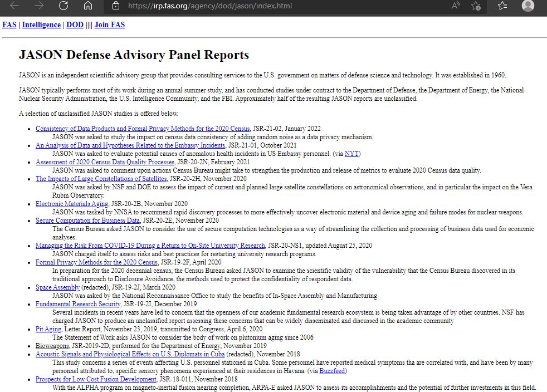Open Assessment of 2020 Census Data Quality Processes
Screen dimensions: 547x392
pos(105,162)
